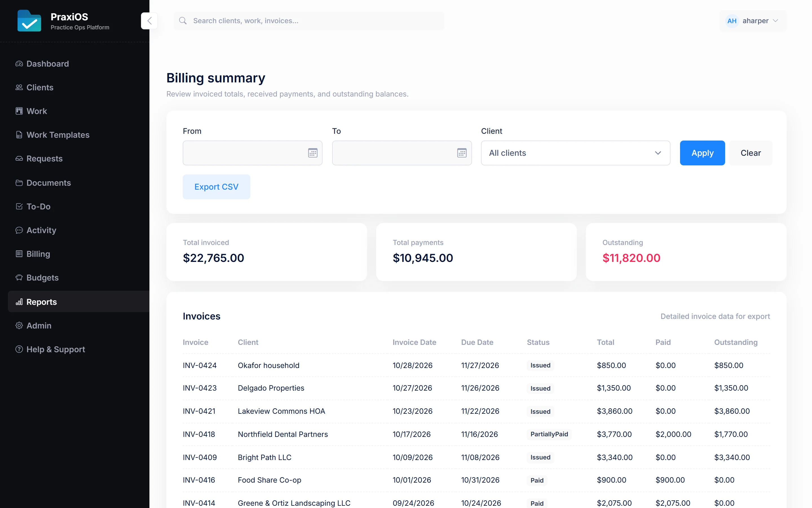
Task: Click the To date input field
Action: click(x=402, y=153)
